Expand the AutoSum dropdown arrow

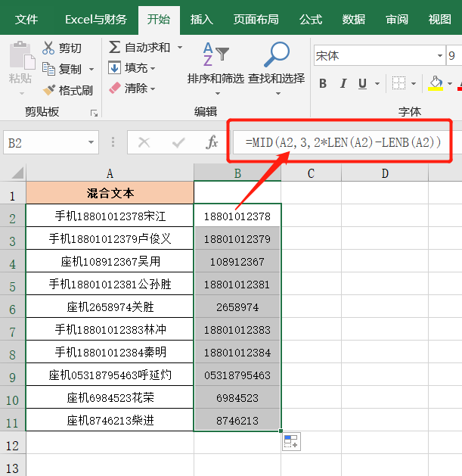tap(180, 48)
